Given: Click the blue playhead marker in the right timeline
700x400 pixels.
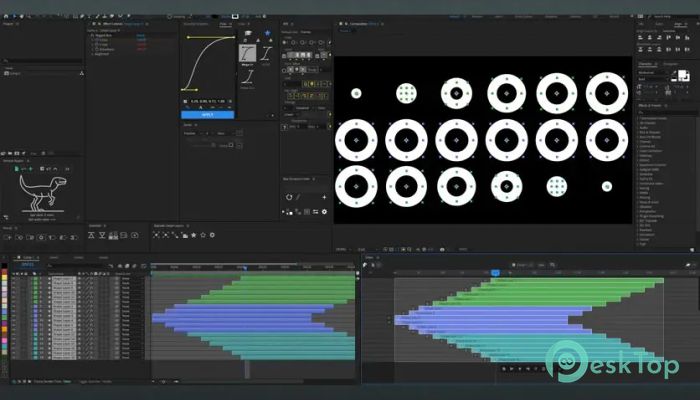Looking at the screenshot, I should tap(495, 273).
